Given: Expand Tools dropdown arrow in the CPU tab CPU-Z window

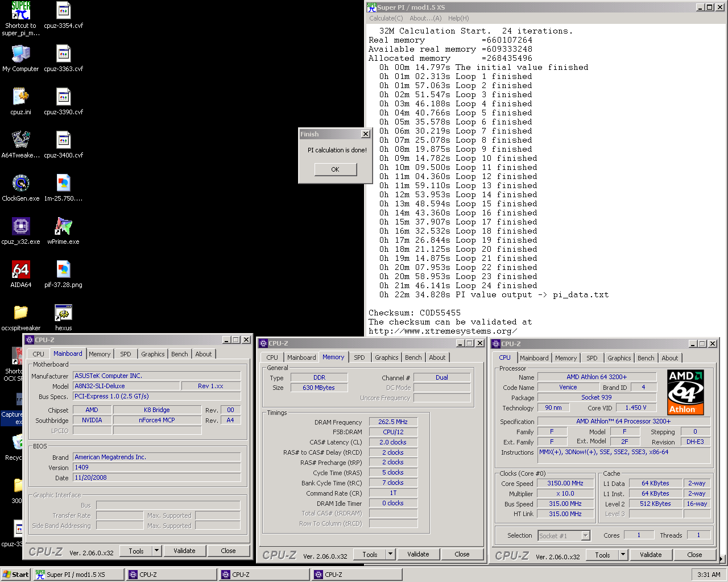Looking at the screenshot, I should coord(623,555).
